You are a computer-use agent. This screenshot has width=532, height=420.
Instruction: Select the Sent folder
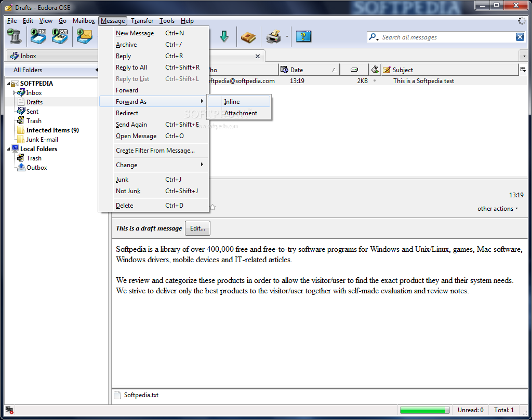coord(32,111)
